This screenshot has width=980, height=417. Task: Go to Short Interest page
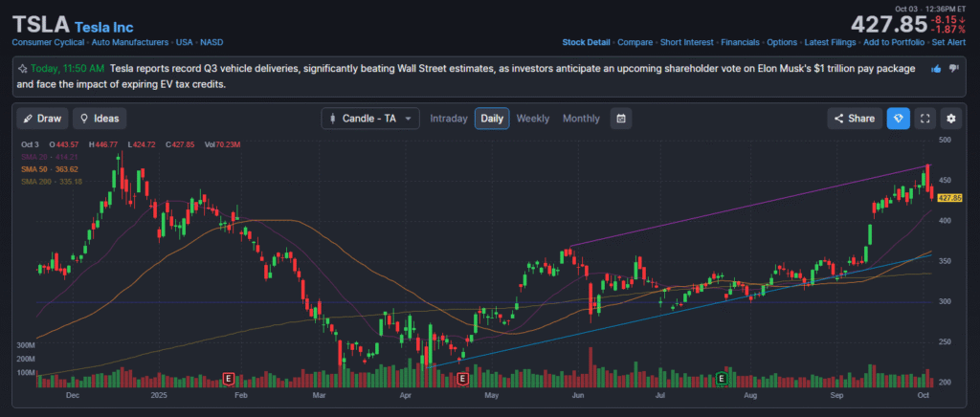pos(685,42)
